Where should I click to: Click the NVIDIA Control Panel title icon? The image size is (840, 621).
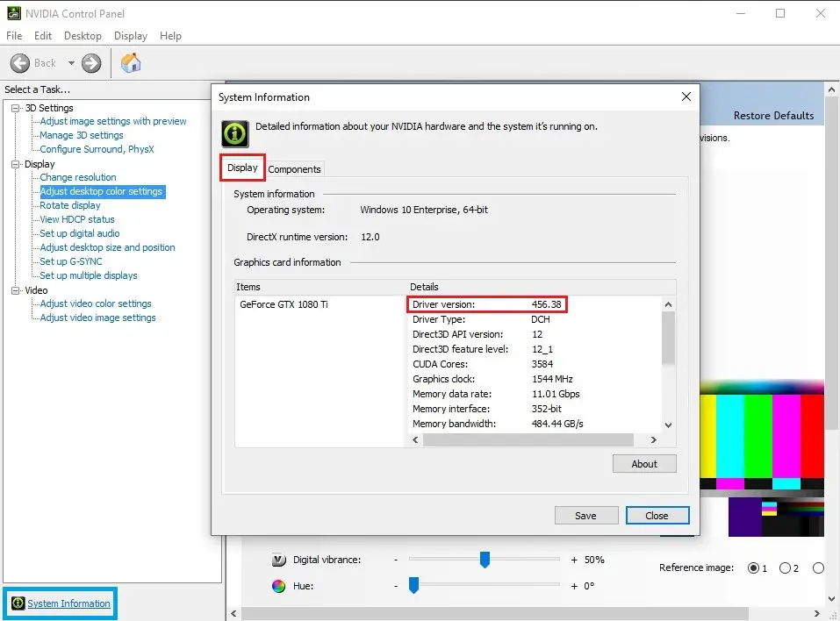14,13
